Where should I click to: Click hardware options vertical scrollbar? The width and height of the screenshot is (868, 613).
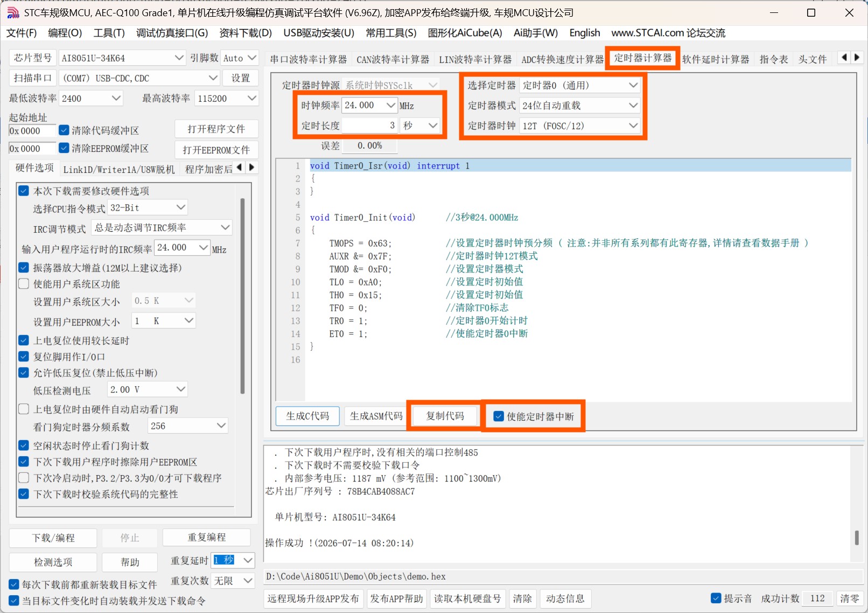click(242, 296)
